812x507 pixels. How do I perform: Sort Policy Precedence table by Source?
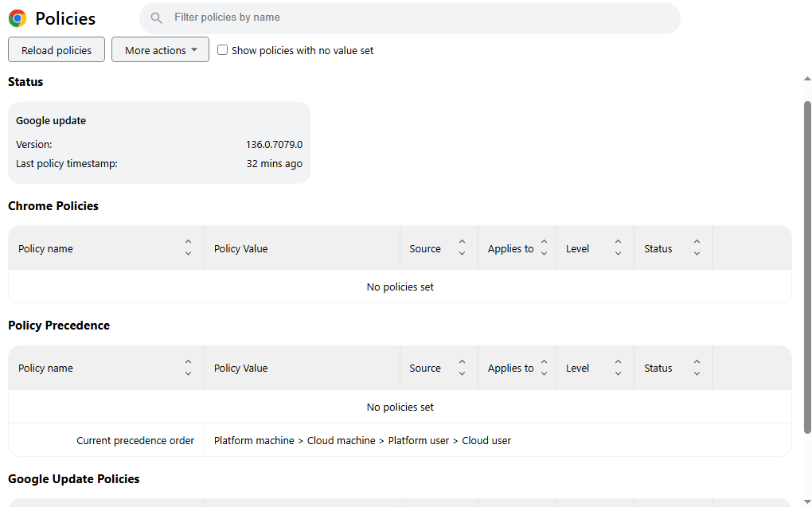pyautogui.click(x=462, y=368)
